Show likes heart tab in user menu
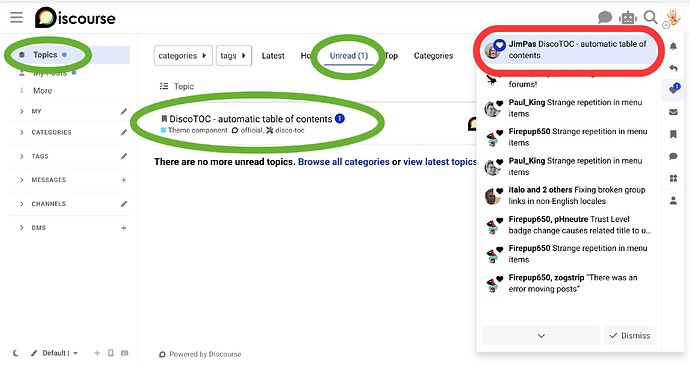Screen dimensions: 690x365 click(x=673, y=89)
